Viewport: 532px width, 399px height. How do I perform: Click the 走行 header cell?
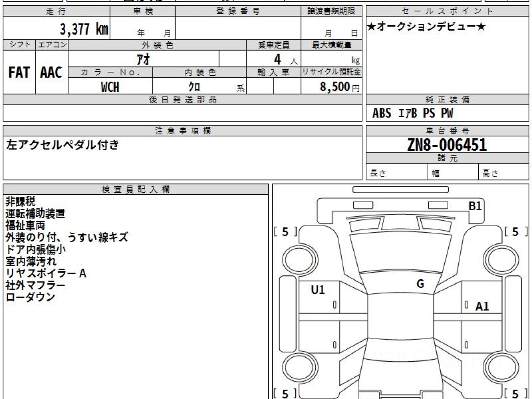(56, 12)
